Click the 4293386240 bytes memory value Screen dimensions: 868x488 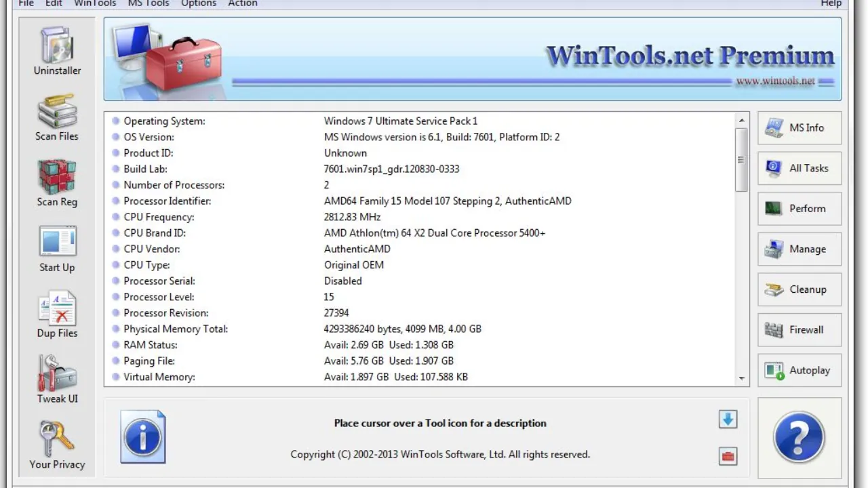(x=402, y=329)
